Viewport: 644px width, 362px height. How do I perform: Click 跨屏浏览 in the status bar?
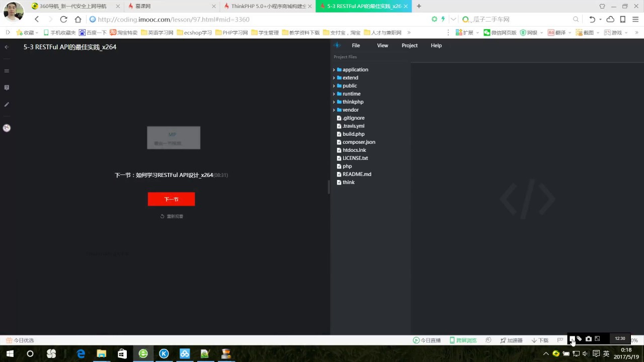pos(463,340)
